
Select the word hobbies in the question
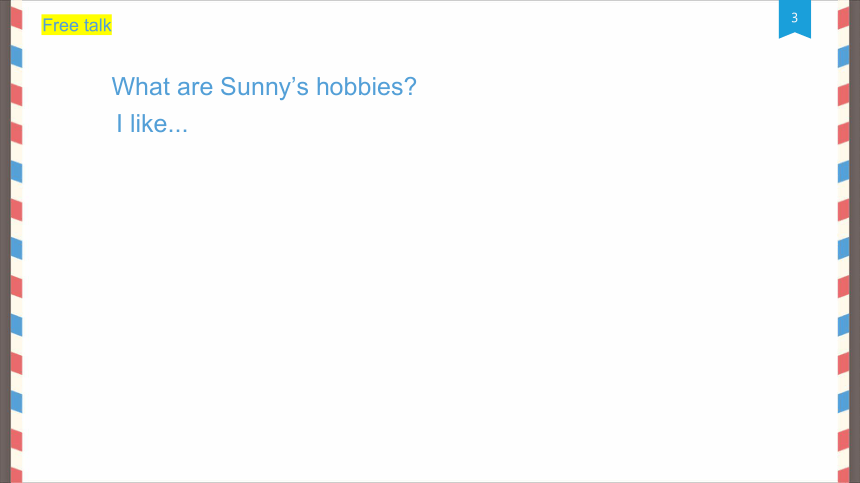tap(360, 87)
